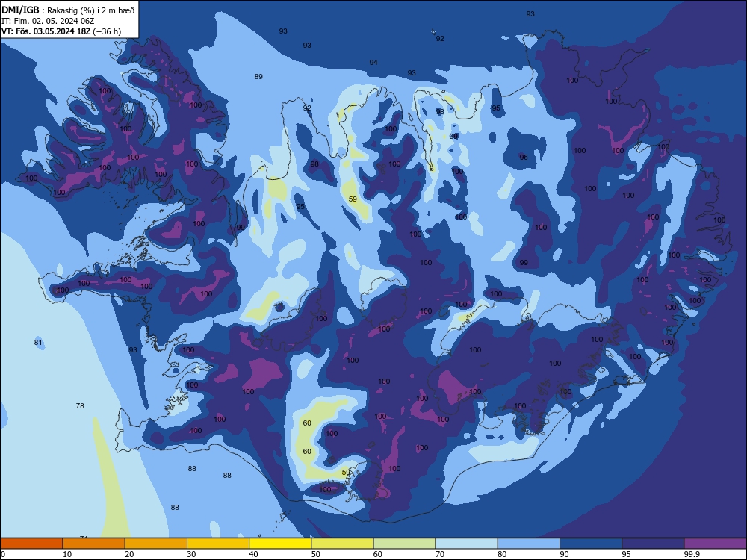Click the orange 10–20 legend swatch
The height and width of the screenshot is (560, 747).
94,544
